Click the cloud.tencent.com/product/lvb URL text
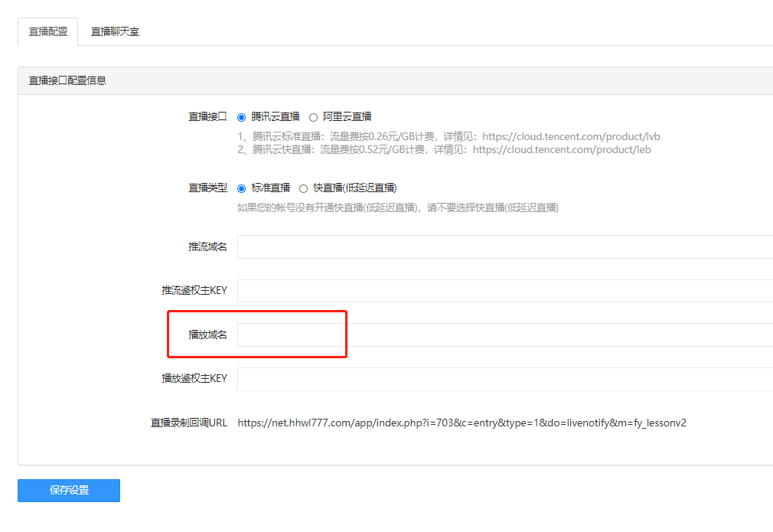 tap(571, 136)
